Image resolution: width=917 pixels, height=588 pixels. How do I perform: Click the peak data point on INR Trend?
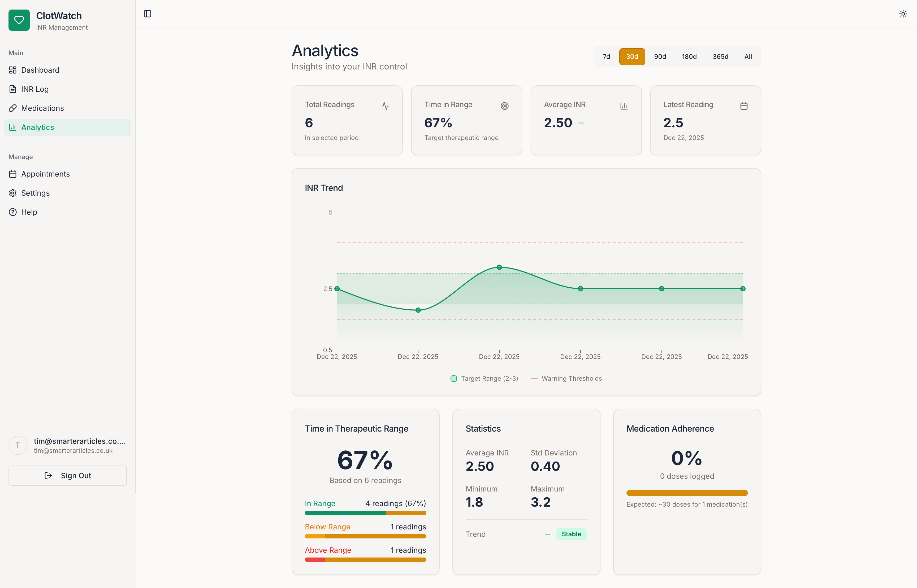tap(499, 267)
